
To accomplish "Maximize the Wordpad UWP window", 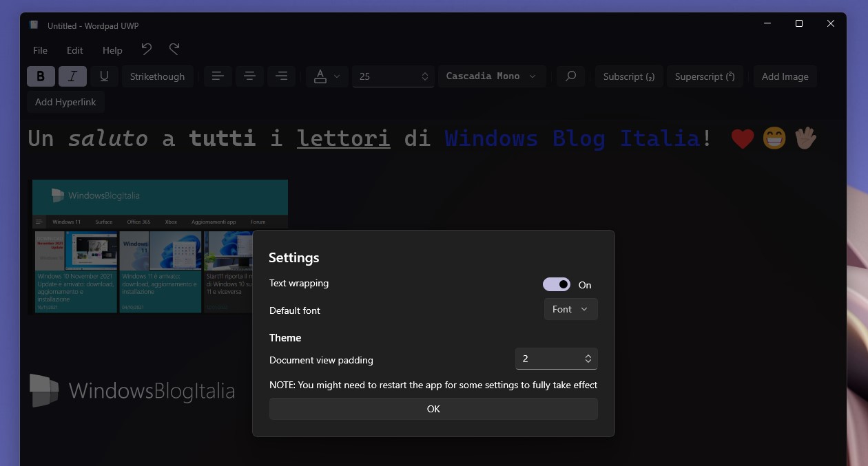I will 799,23.
